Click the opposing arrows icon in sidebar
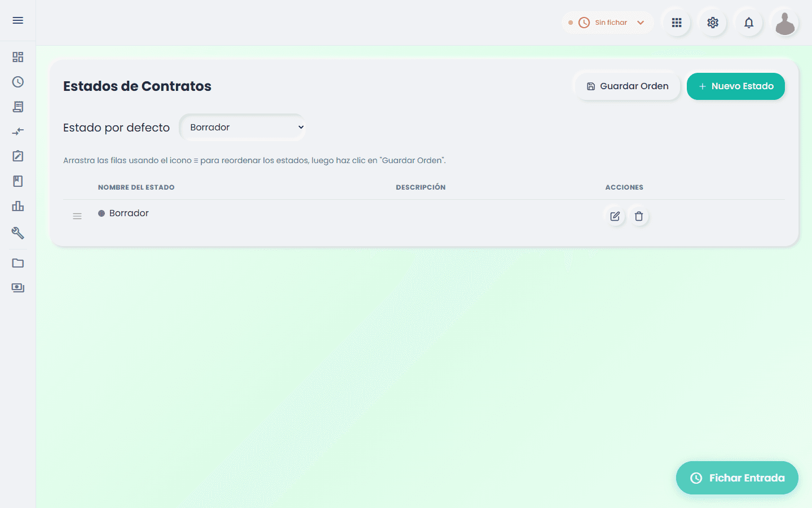This screenshot has width=812, height=508. tap(18, 132)
